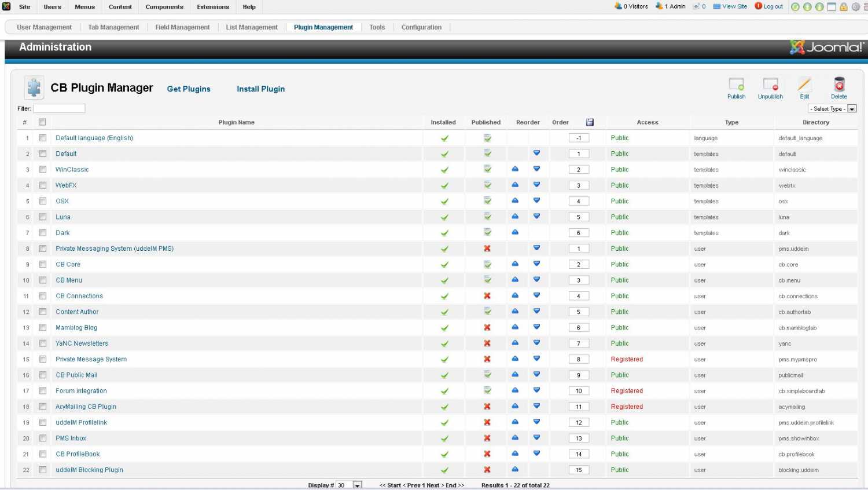Click the Log out icon

point(758,6)
